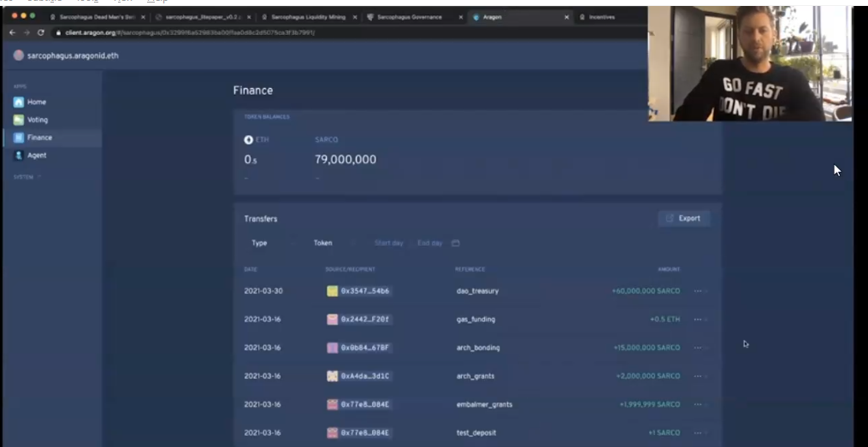Click the Start day date field
The height and width of the screenshot is (447, 868).
388,243
